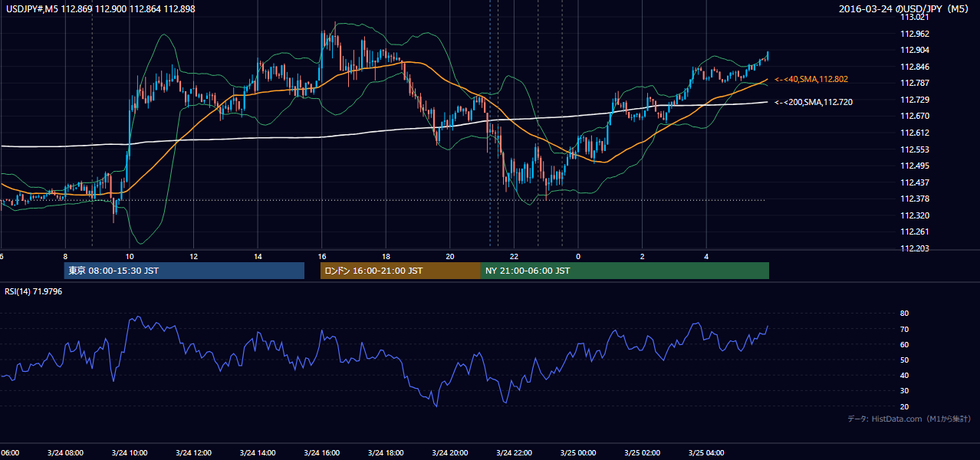Click the 3/24 16:00 bottom time label

point(322,453)
